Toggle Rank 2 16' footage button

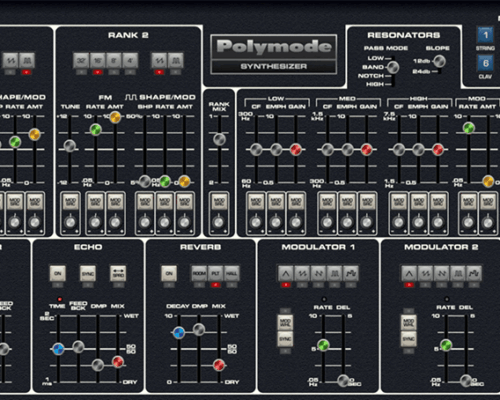coord(98,61)
